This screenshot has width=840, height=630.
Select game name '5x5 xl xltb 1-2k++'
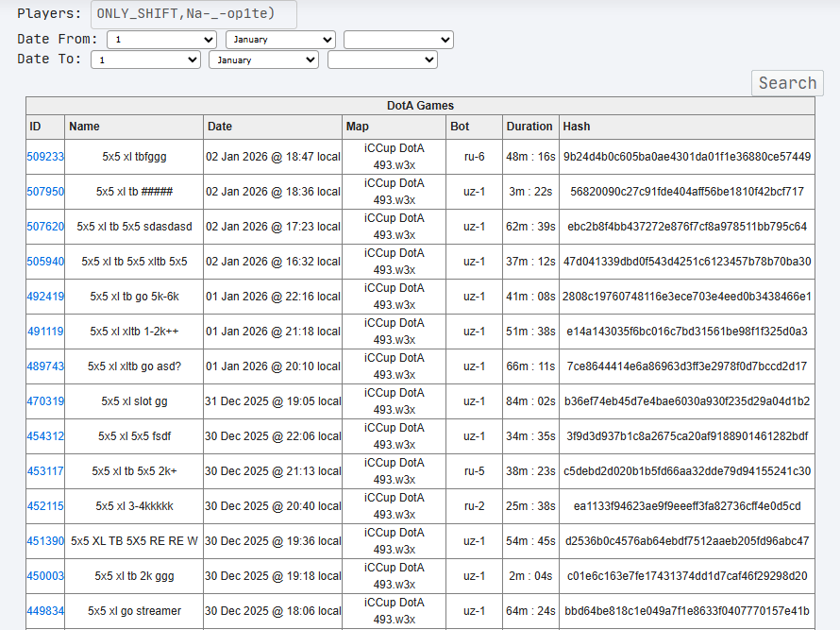134,332
